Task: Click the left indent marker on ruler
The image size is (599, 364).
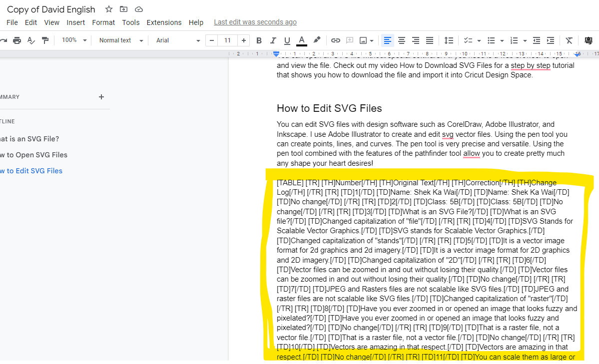Action: (x=276, y=54)
